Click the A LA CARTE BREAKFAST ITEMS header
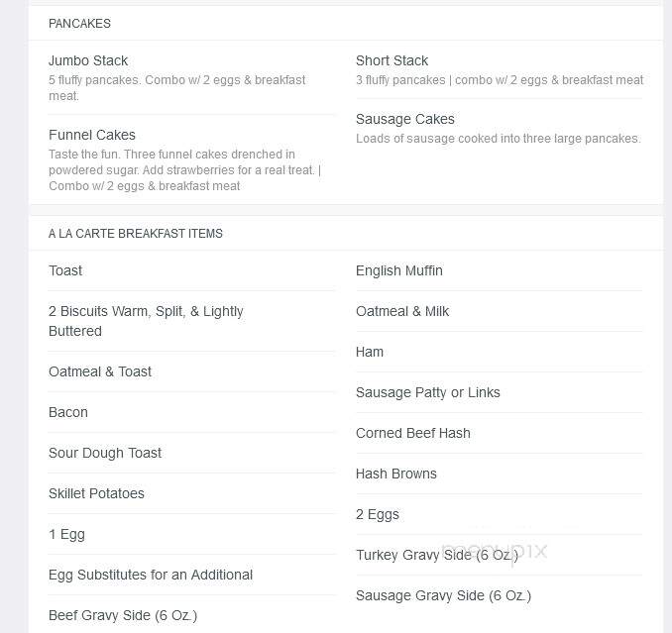The image size is (672, 633). [136, 234]
